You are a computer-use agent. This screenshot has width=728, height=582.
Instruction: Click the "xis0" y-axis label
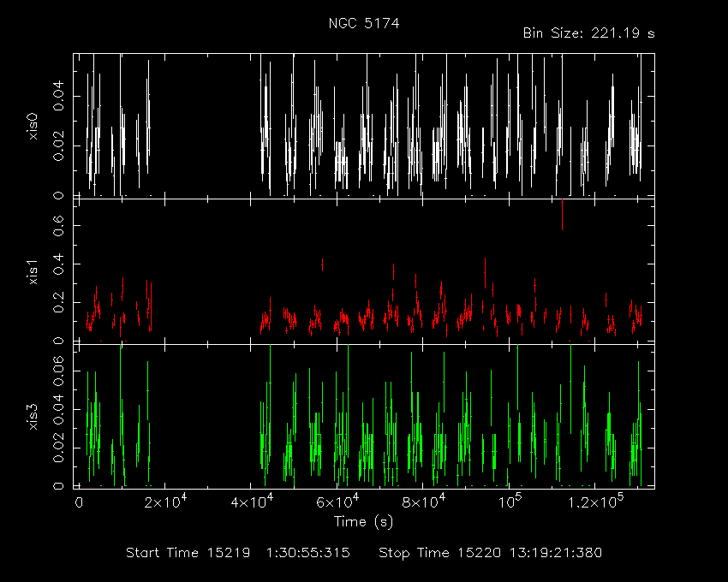[x=33, y=126]
